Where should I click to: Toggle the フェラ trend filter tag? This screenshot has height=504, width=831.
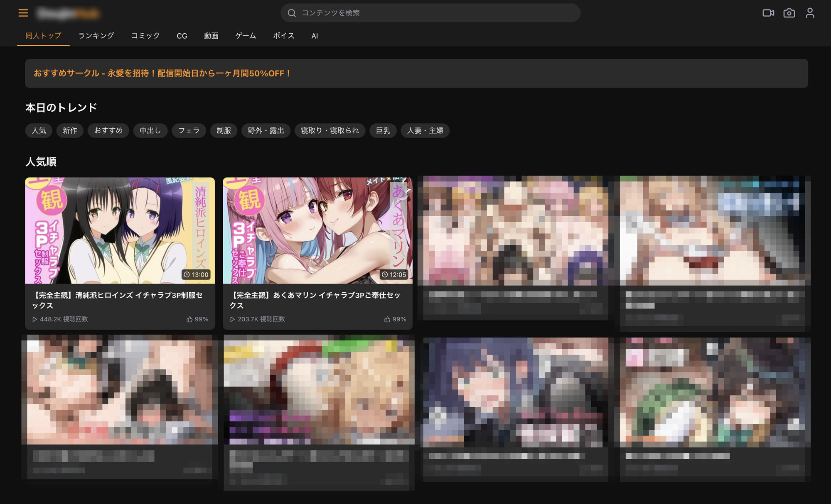click(x=189, y=130)
